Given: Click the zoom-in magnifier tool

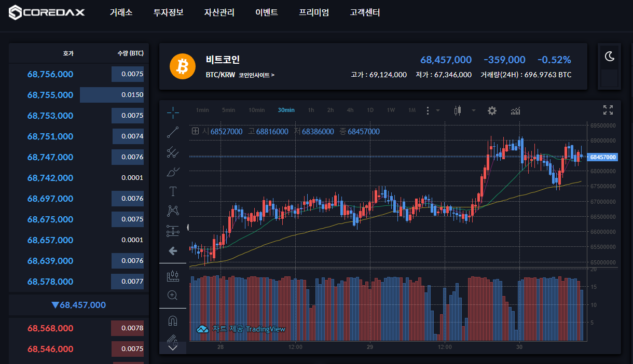Looking at the screenshot, I should coord(173,296).
